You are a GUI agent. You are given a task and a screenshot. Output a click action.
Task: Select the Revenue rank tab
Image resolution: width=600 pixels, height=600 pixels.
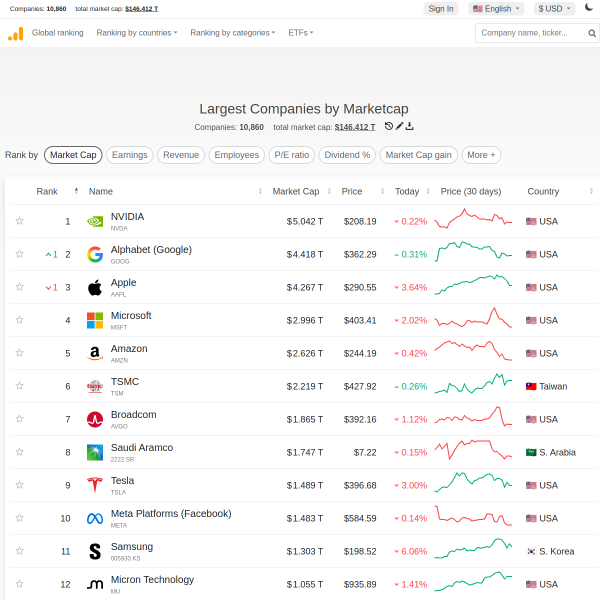point(181,155)
